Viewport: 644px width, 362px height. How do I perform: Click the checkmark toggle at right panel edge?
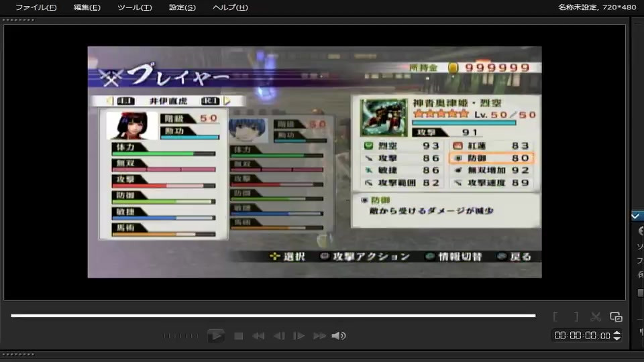[636, 216]
